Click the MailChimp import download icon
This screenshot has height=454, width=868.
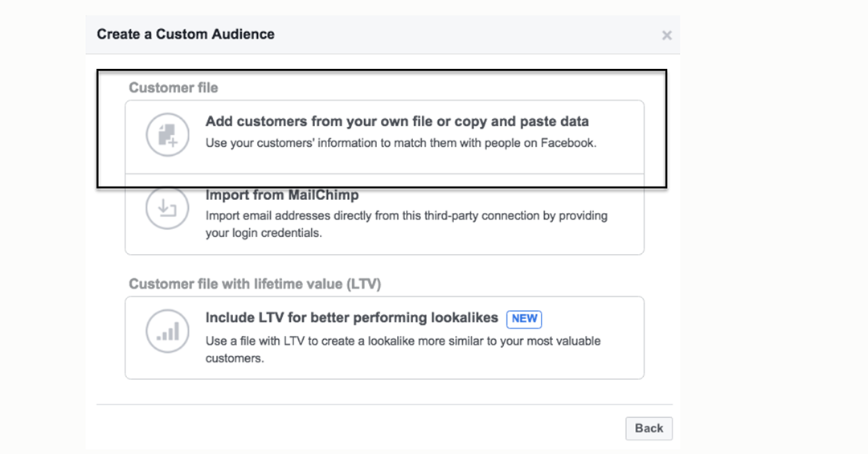point(167,209)
